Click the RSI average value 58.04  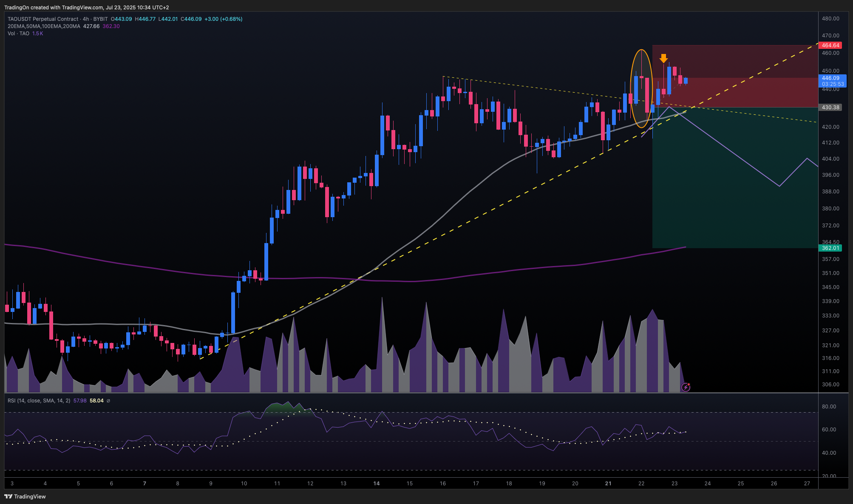coord(96,401)
